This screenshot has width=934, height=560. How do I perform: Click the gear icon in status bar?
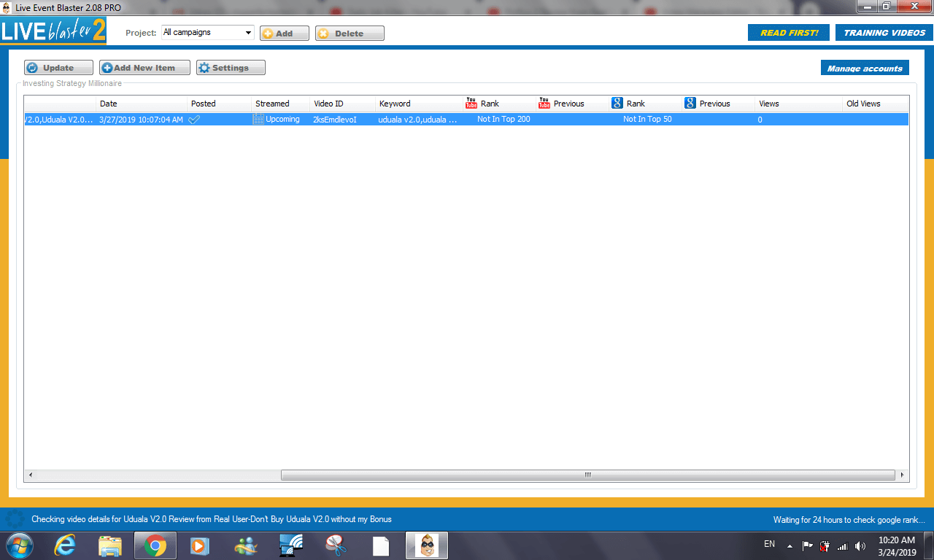click(x=14, y=519)
